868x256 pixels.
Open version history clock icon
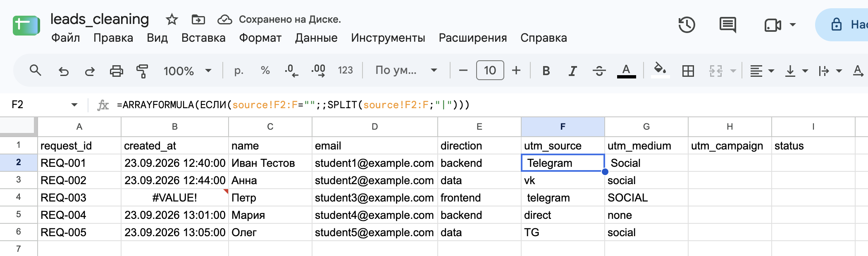687,25
